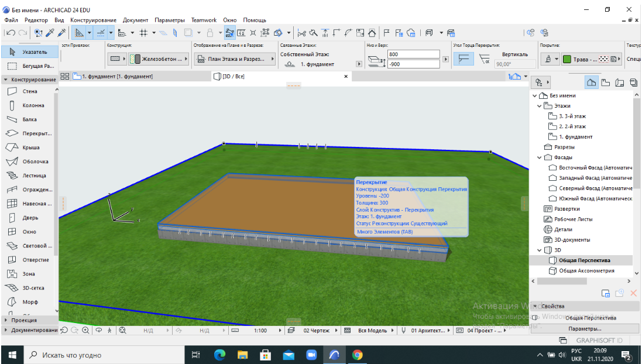
Task: Select the Дверь (Door) tool
Action: 30,218
